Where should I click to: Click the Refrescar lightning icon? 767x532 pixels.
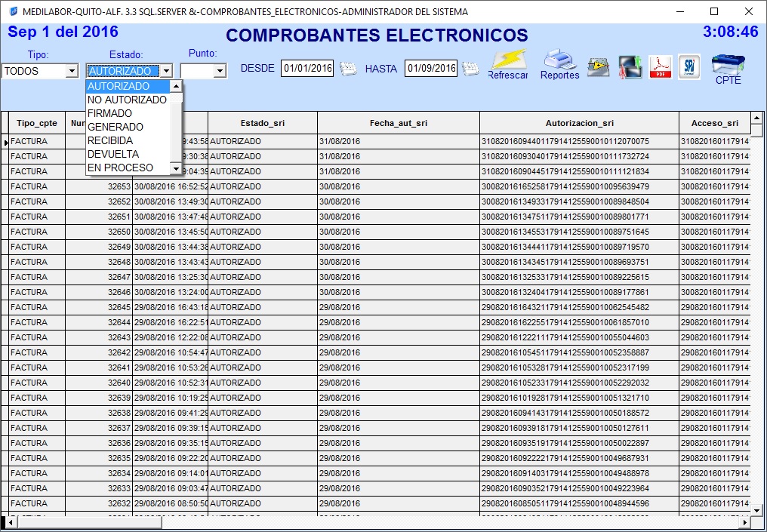click(x=508, y=60)
